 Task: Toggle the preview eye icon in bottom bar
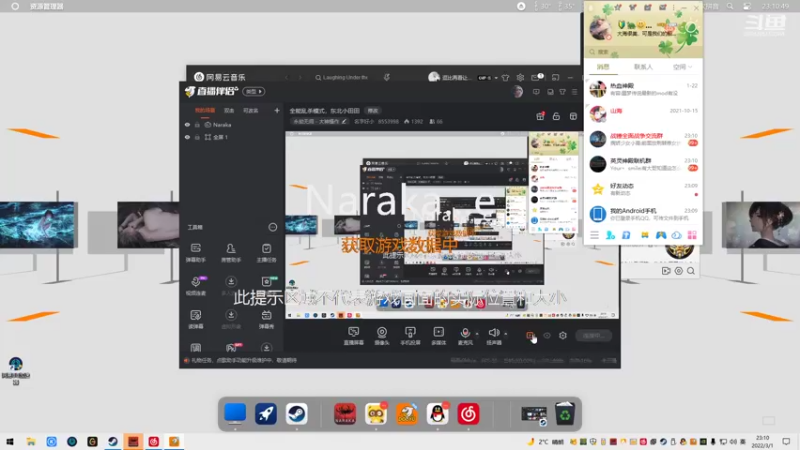point(547,336)
